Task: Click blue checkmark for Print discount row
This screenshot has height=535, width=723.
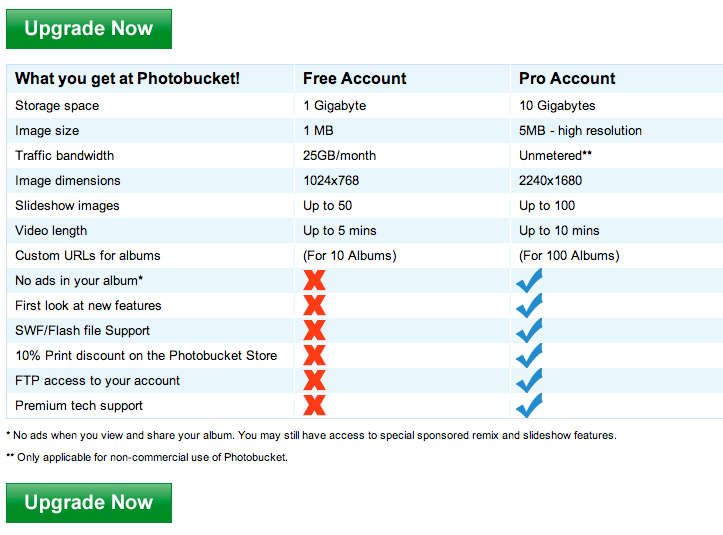Action: [x=530, y=356]
